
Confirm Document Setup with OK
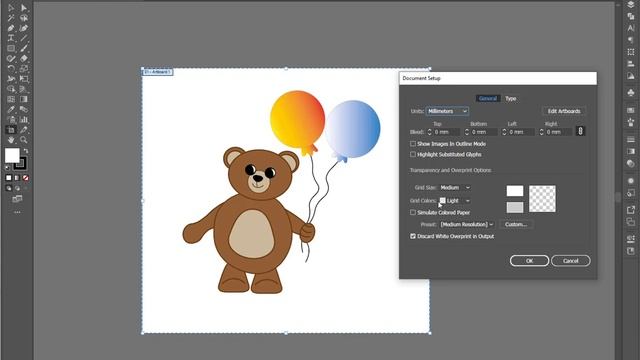pos(529,260)
